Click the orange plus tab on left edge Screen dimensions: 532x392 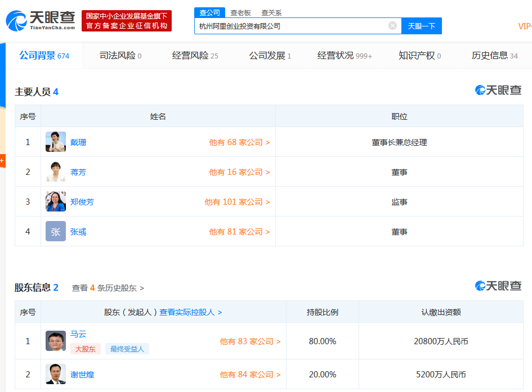click(2, 161)
